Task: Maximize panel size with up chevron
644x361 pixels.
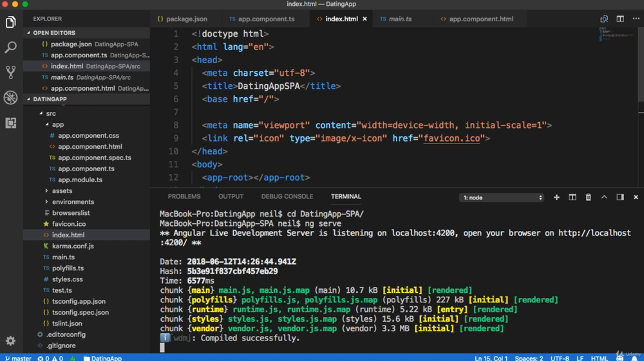Action: (x=604, y=198)
